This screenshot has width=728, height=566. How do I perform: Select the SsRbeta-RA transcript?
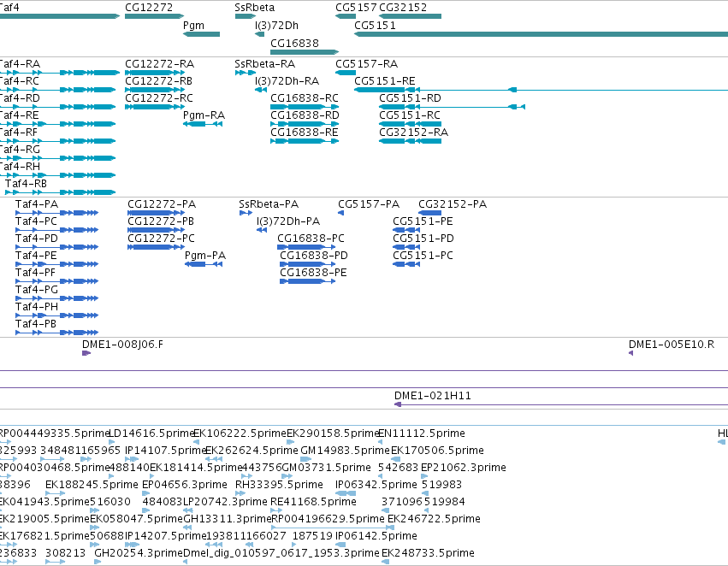[x=246, y=73]
